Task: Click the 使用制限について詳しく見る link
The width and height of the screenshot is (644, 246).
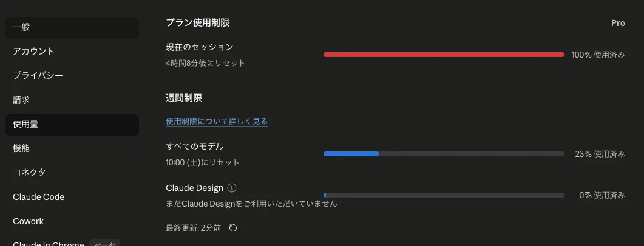Action: [x=217, y=121]
